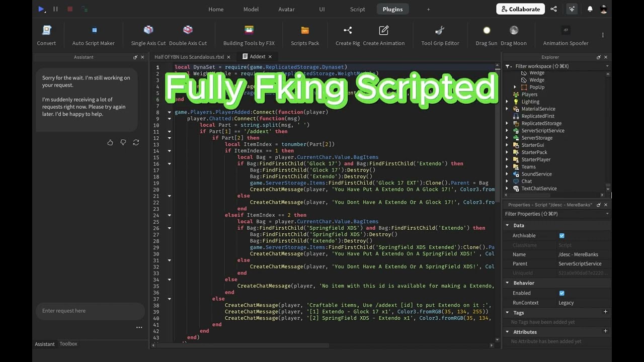This screenshot has height=362, width=644.
Task: Click the Enter request here field
Action: pyautogui.click(x=89, y=311)
